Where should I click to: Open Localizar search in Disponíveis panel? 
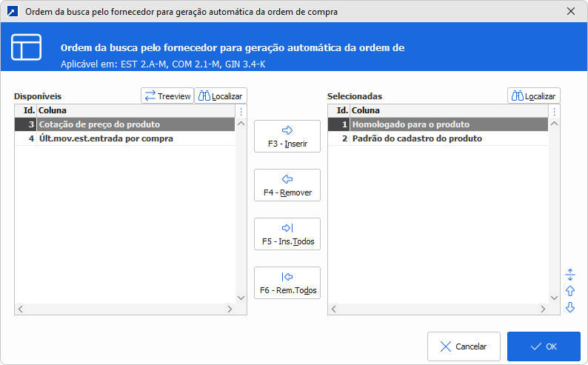pos(221,96)
